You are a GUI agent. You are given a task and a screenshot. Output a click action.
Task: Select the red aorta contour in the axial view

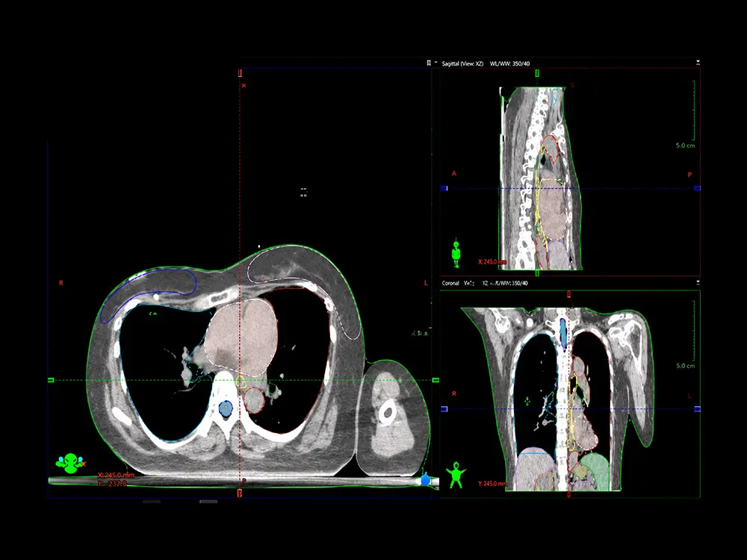(x=255, y=400)
